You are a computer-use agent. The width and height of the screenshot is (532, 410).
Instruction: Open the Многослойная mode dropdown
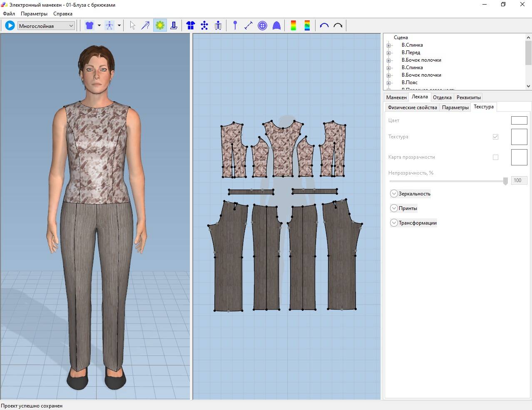click(x=46, y=26)
